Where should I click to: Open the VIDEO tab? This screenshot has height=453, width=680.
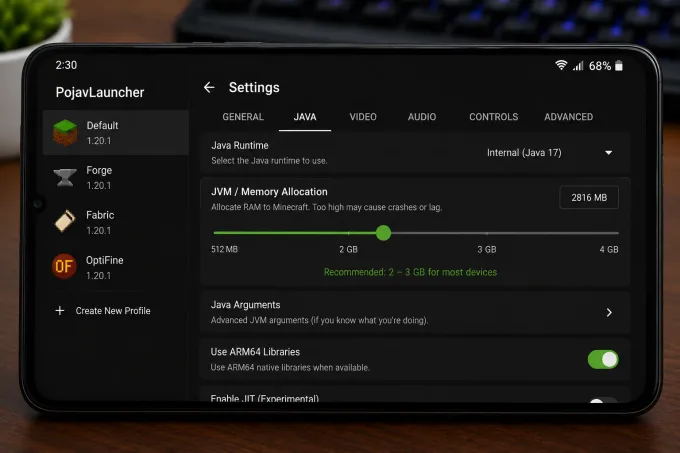363,117
